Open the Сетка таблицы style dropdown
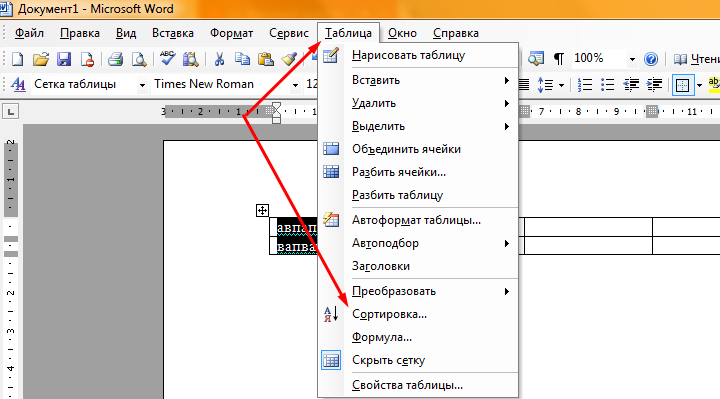 142,85
